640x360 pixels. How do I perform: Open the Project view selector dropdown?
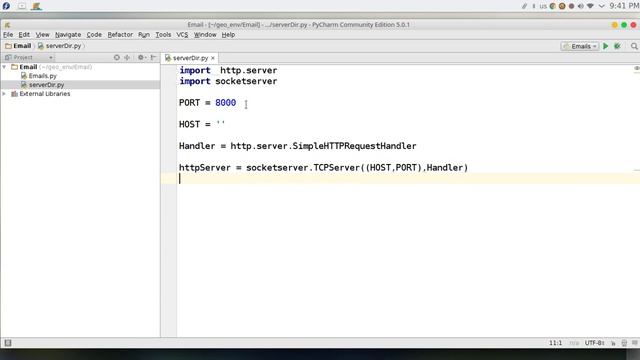click(x=29, y=58)
